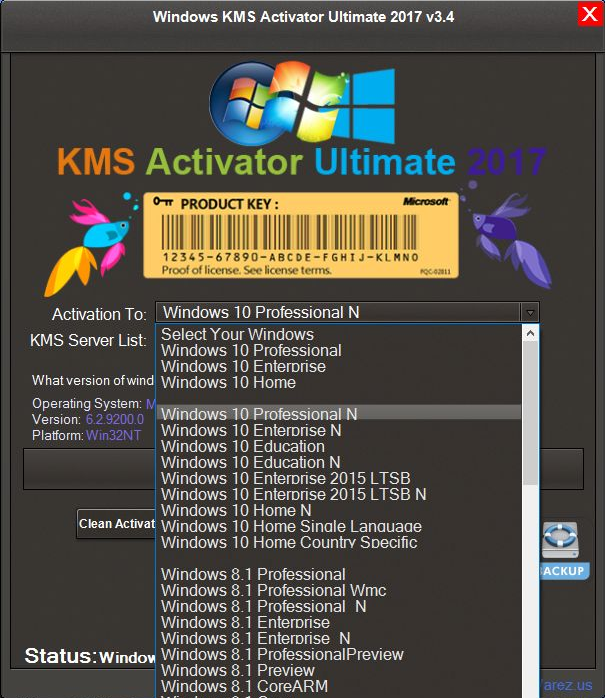Choose Windows 8.1 Professional
The image size is (605, 698).
point(339,574)
